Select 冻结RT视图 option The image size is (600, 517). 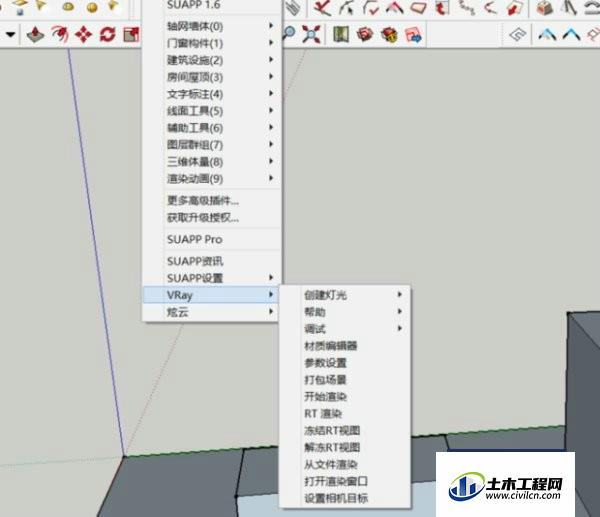tap(345, 430)
